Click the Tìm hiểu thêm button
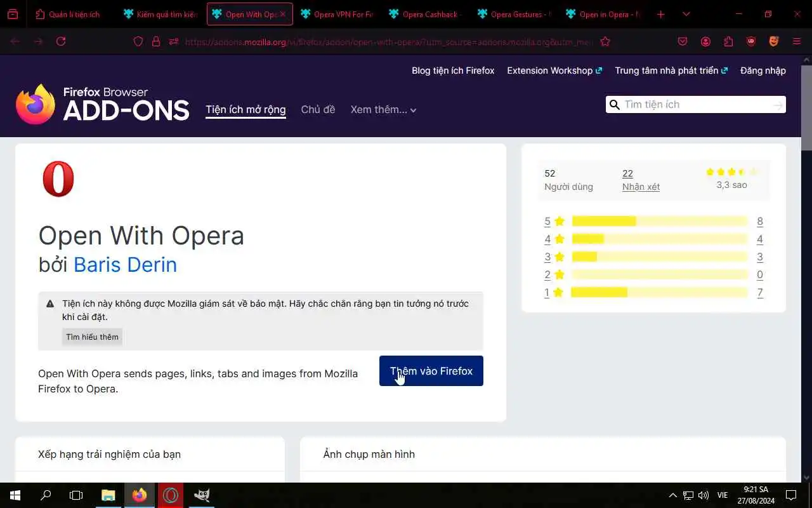Image resolution: width=812 pixels, height=508 pixels. [92, 337]
